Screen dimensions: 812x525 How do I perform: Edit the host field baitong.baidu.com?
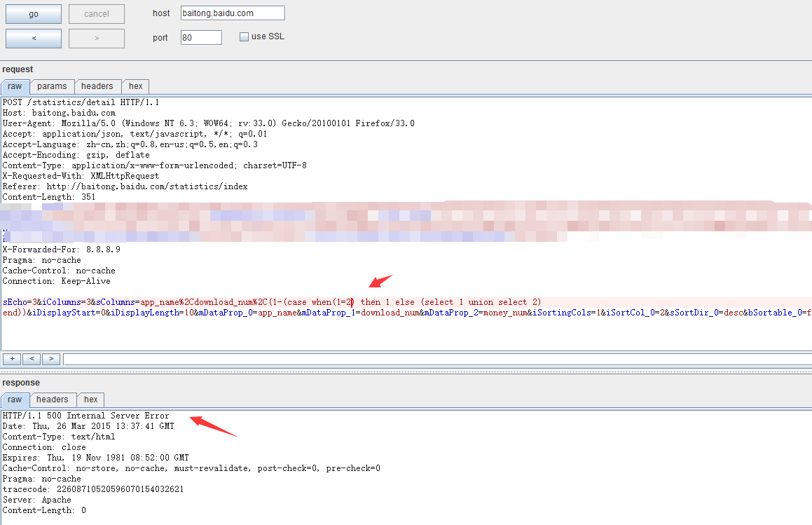pos(233,13)
